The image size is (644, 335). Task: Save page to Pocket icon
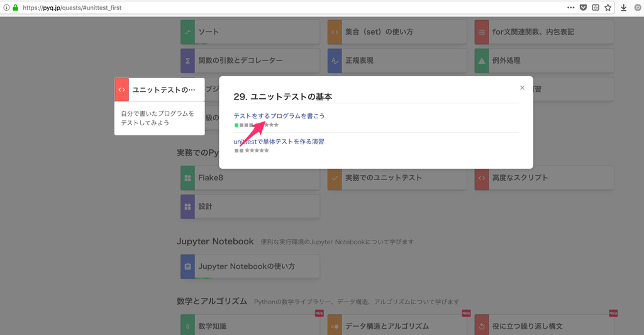[583, 8]
